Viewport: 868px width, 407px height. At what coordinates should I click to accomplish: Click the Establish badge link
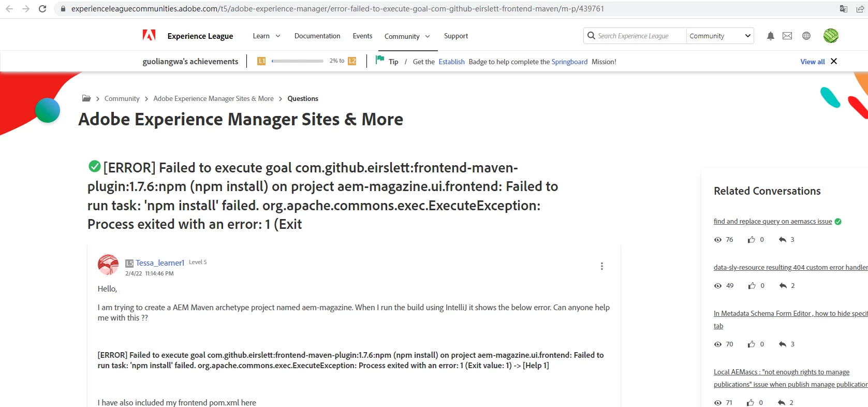tap(451, 62)
